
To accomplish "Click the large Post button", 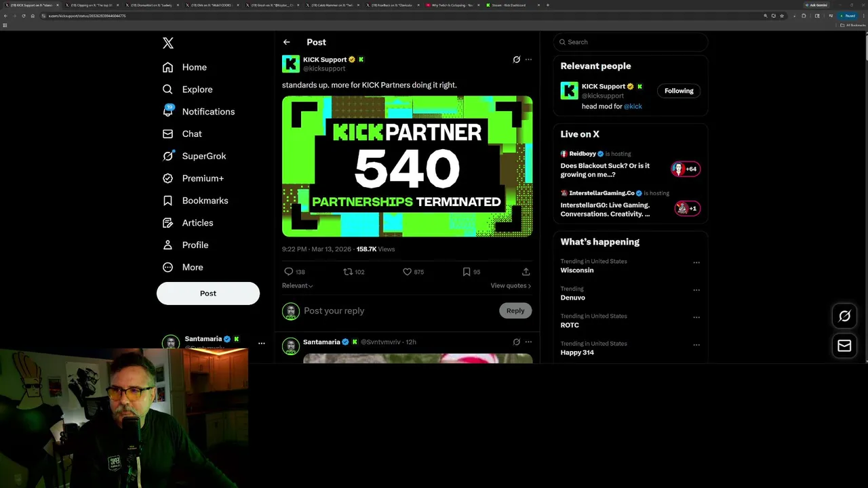I will (208, 293).
